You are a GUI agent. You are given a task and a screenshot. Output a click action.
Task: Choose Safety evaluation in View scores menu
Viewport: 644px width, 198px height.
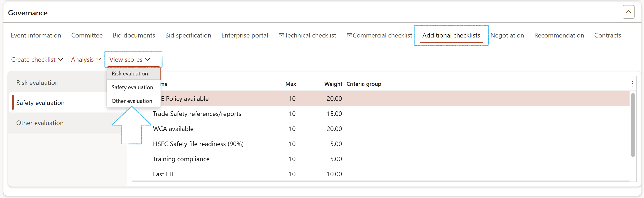coord(132,87)
